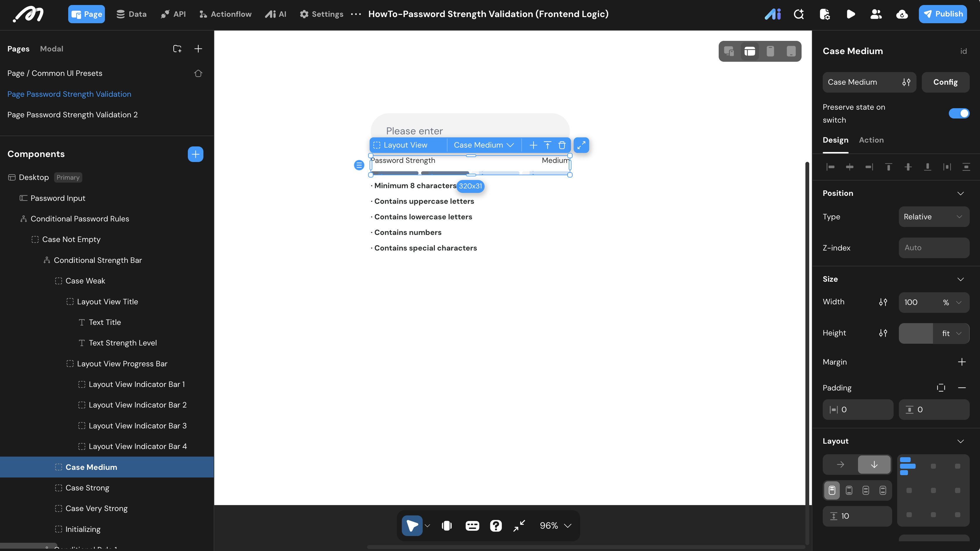Click the home icon next to Common UI Presets

point(198,73)
